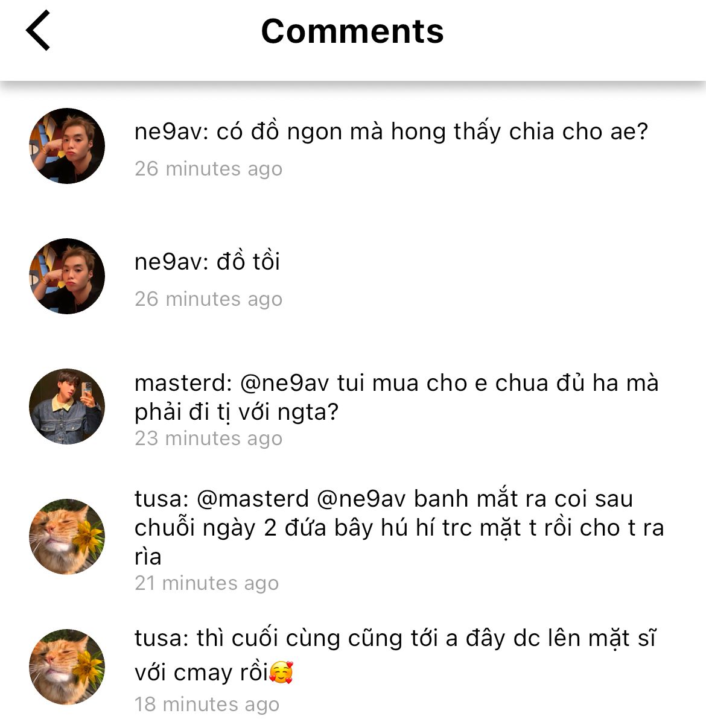This screenshot has height=728, width=706.
Task: Follow the @masterd mention in tusa's comment
Action: 253,499
